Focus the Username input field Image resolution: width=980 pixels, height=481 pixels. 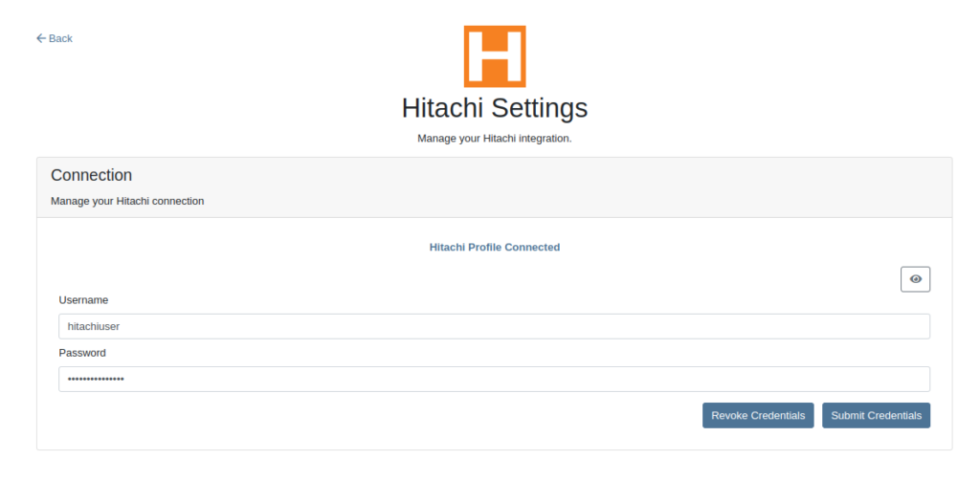(495, 326)
